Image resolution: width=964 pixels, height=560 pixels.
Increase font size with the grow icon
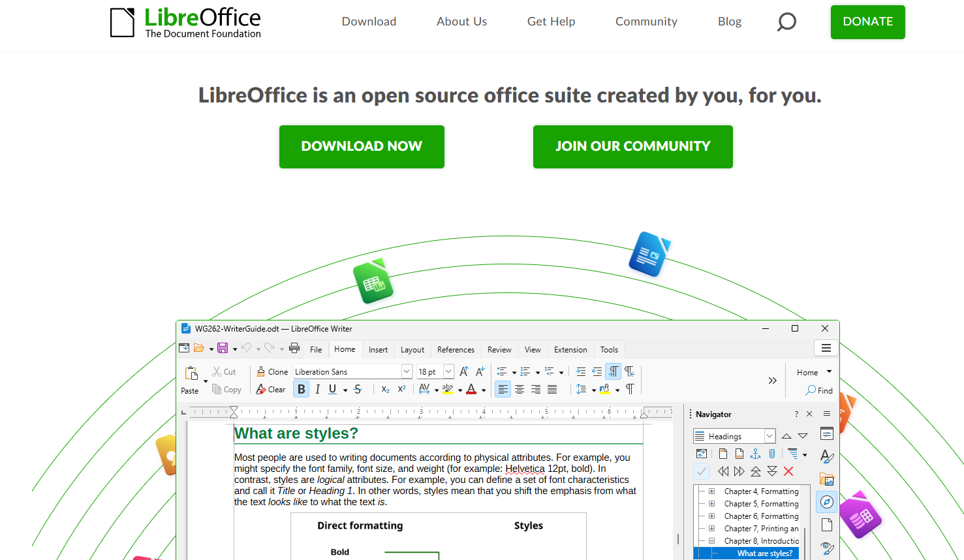(464, 371)
